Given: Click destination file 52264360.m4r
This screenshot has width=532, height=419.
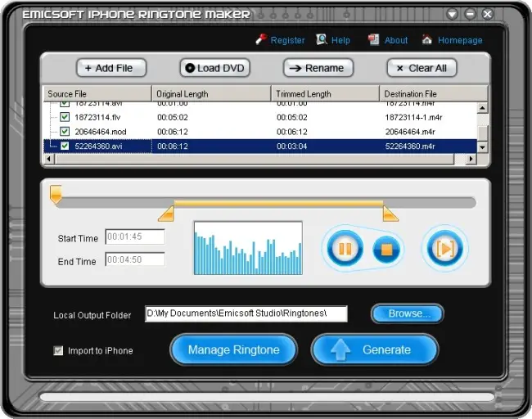Looking at the screenshot, I should click(x=410, y=146).
